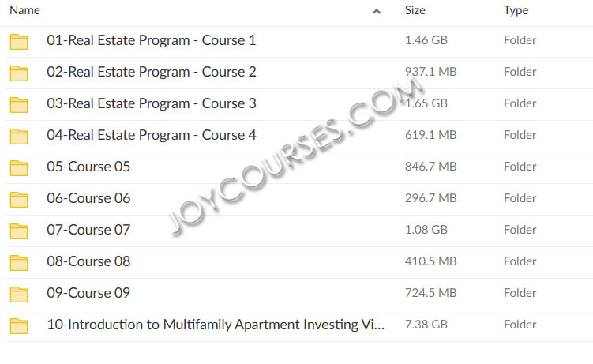Open the 08-Course 08 folder name
This screenshot has width=593, height=364.
(x=88, y=261)
